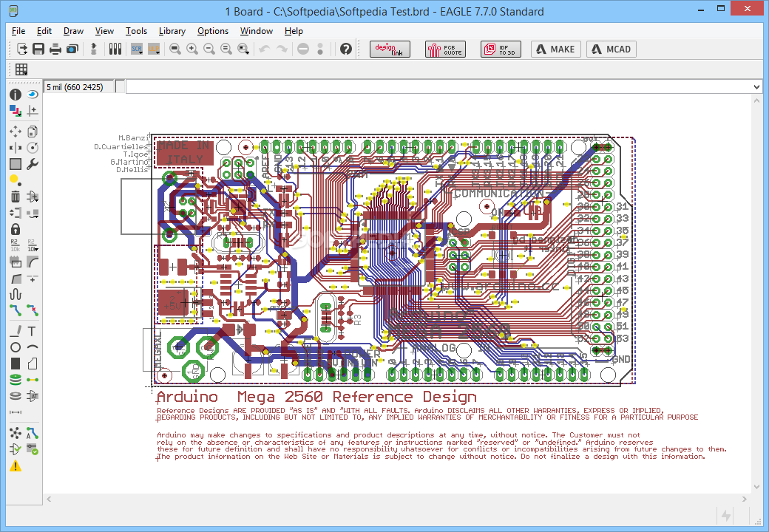
Task: Select the Circle tool
Action: 16,347
